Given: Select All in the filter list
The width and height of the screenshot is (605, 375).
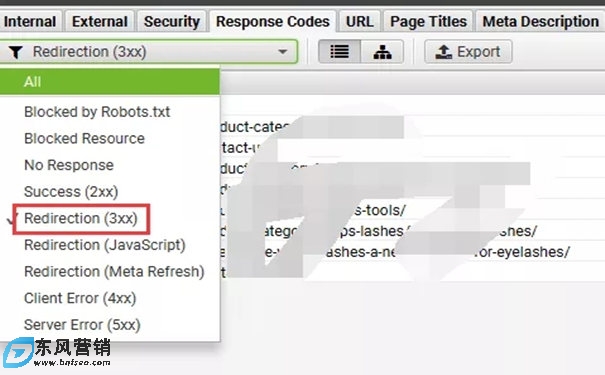Looking at the screenshot, I should click(x=110, y=82).
